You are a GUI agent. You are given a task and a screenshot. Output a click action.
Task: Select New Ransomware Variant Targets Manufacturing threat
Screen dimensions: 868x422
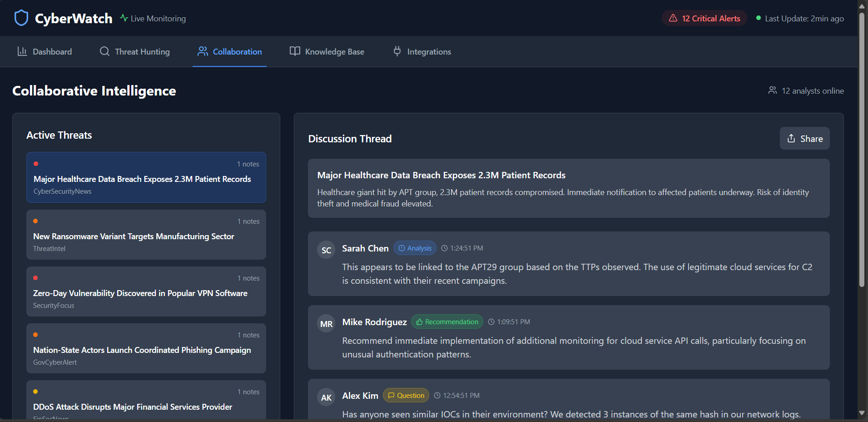(146, 235)
